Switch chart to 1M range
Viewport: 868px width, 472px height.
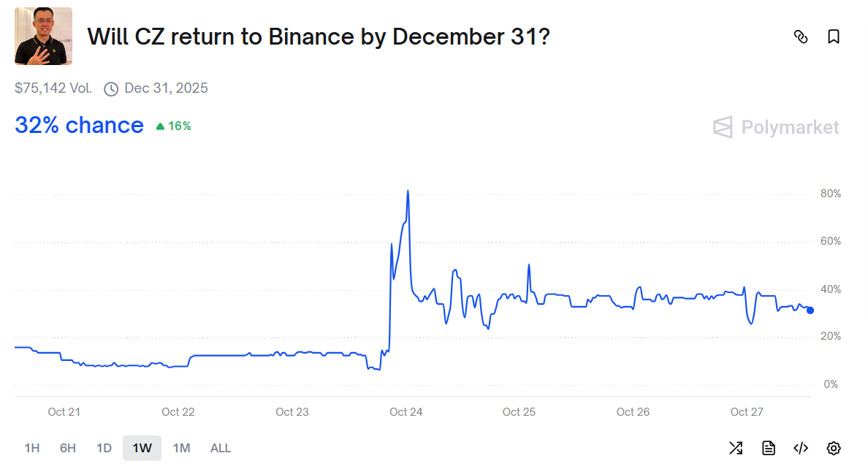(181, 448)
